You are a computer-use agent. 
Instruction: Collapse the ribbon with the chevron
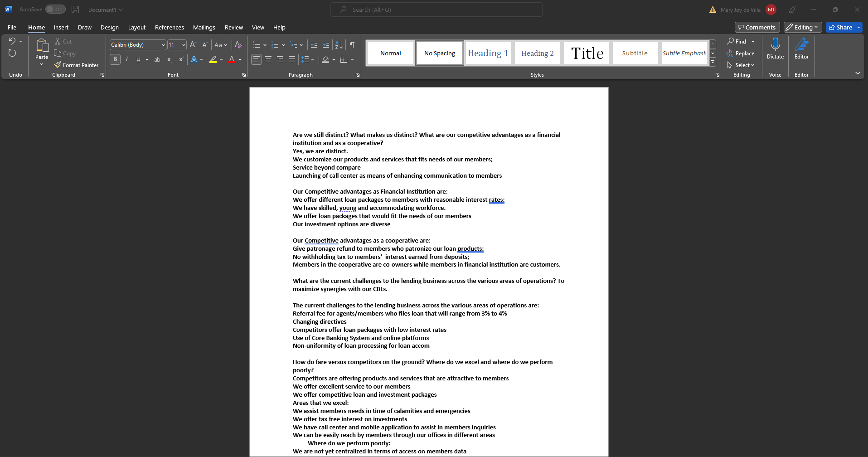click(x=858, y=73)
